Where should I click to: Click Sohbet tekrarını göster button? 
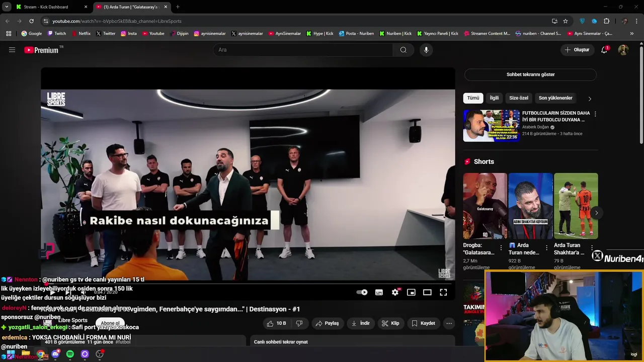tap(530, 74)
